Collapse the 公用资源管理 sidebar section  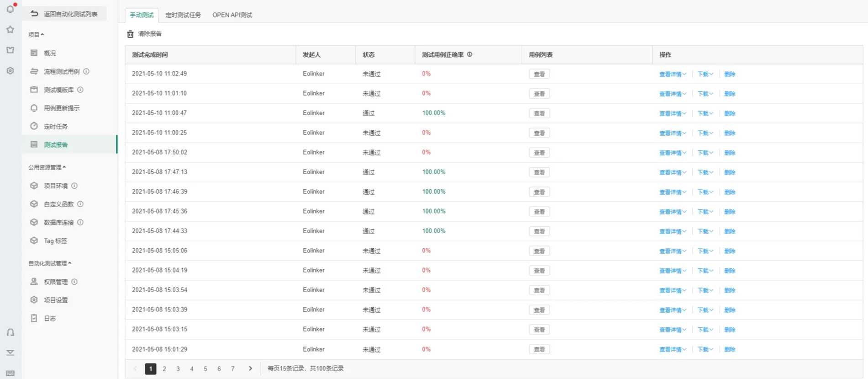click(47, 167)
